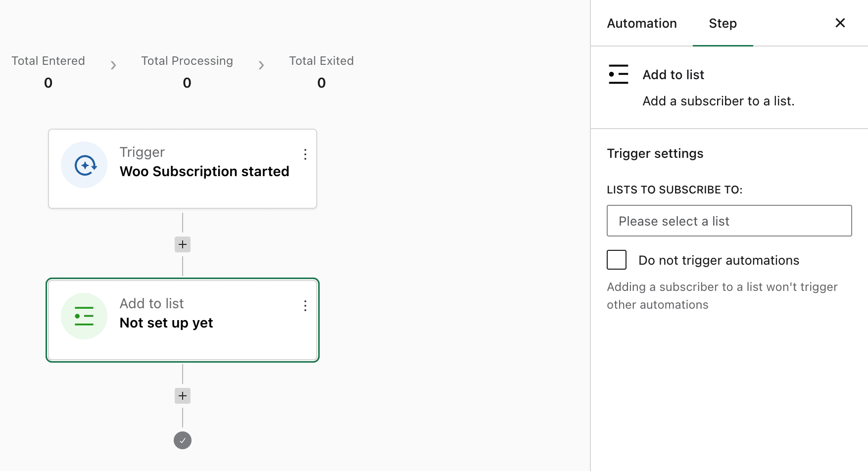Screen dimensions: 868x471
Task: Enable Do not trigger automations checkbox
Action: tap(617, 260)
